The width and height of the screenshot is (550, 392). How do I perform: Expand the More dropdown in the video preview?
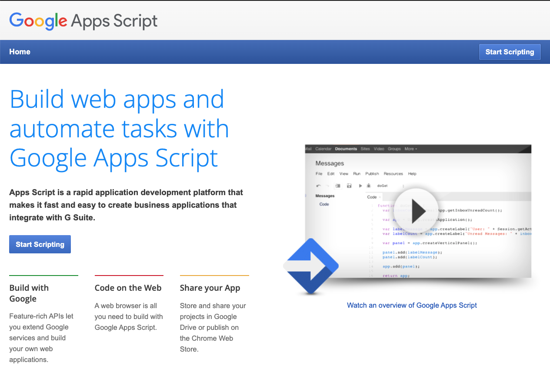coord(410,149)
